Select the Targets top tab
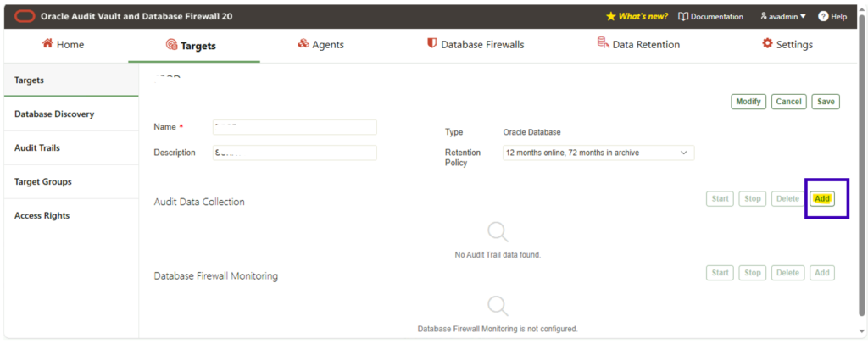868x344 pixels. click(191, 46)
